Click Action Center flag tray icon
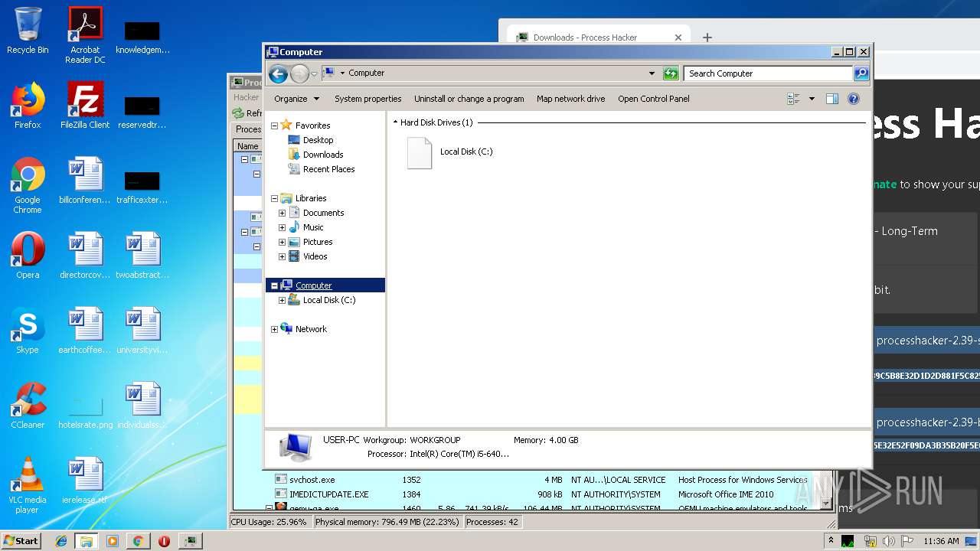The image size is (980, 551). coord(907,541)
